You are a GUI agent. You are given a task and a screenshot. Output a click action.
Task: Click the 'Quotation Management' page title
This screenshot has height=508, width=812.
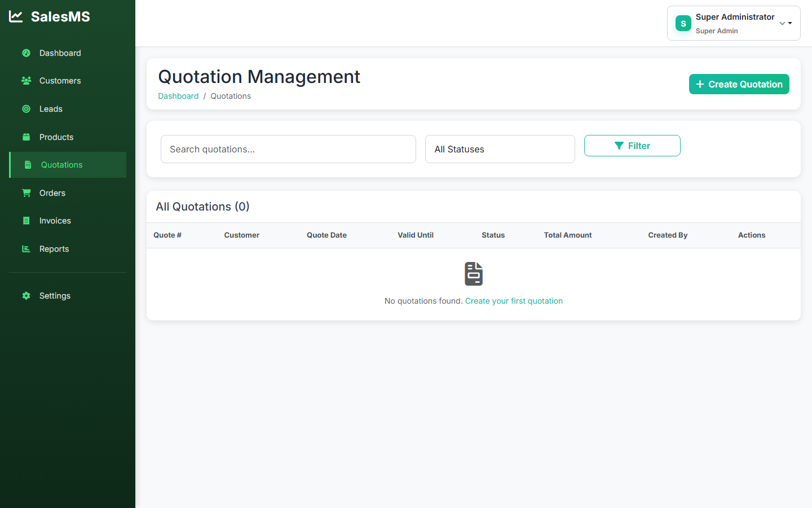(259, 77)
